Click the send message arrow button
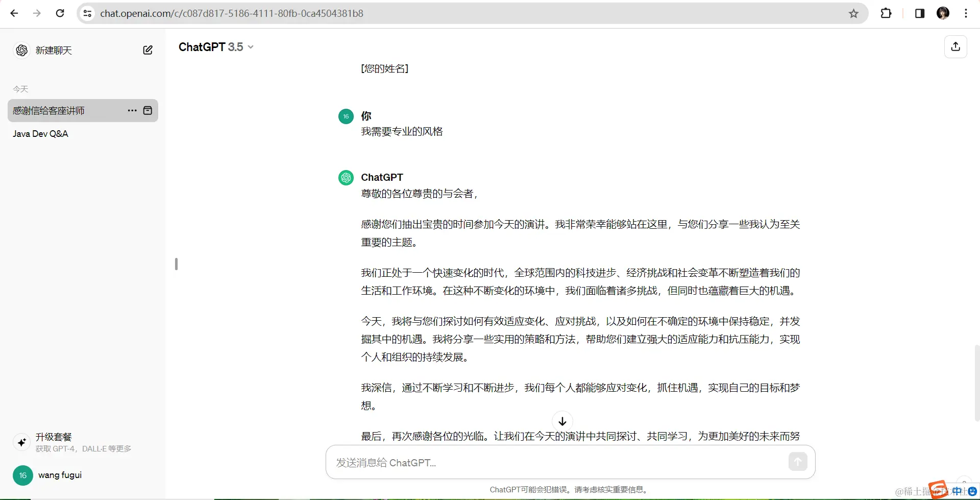This screenshot has height=500, width=980. tap(798, 462)
